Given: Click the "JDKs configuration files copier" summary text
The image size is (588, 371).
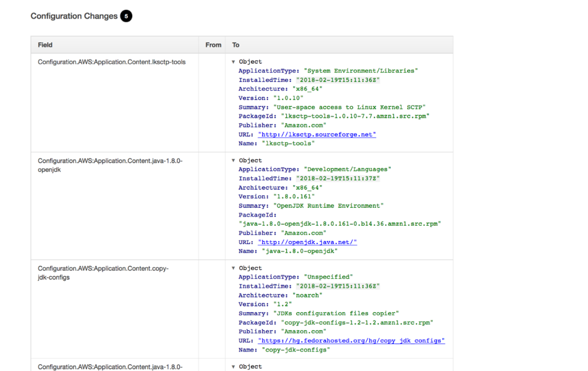Looking at the screenshot, I should point(336,313).
